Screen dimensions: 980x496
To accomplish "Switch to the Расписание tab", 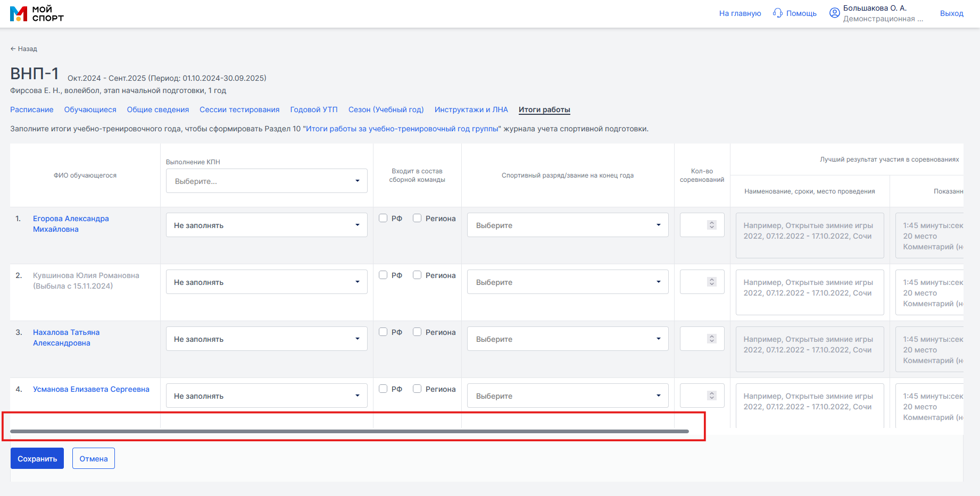I will click(x=32, y=110).
